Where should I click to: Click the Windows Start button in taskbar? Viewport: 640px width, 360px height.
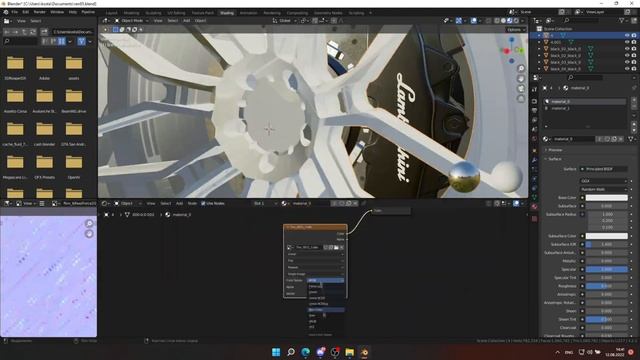tap(276, 352)
